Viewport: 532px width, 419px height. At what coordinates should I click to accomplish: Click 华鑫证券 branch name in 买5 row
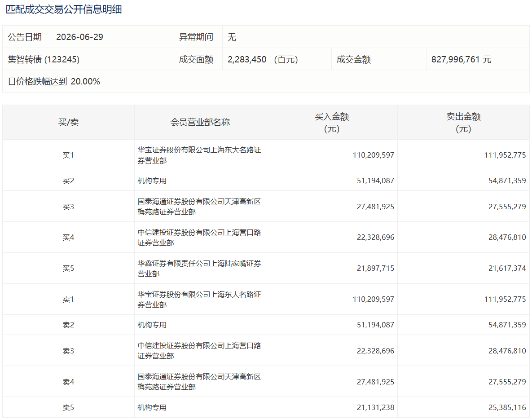pos(199,269)
